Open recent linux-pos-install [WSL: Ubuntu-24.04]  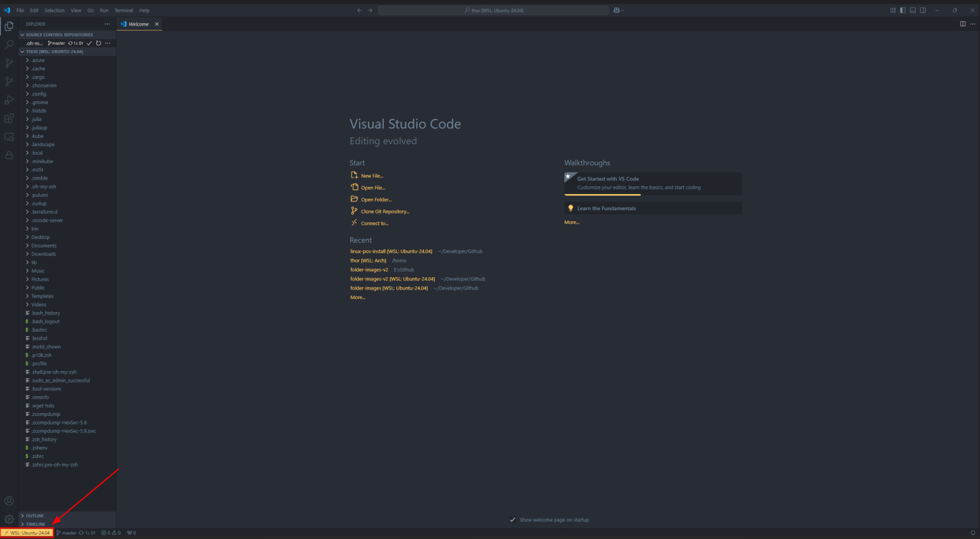(391, 251)
